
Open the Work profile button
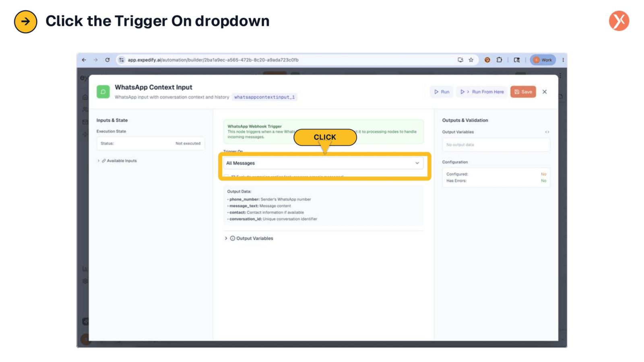(x=543, y=60)
